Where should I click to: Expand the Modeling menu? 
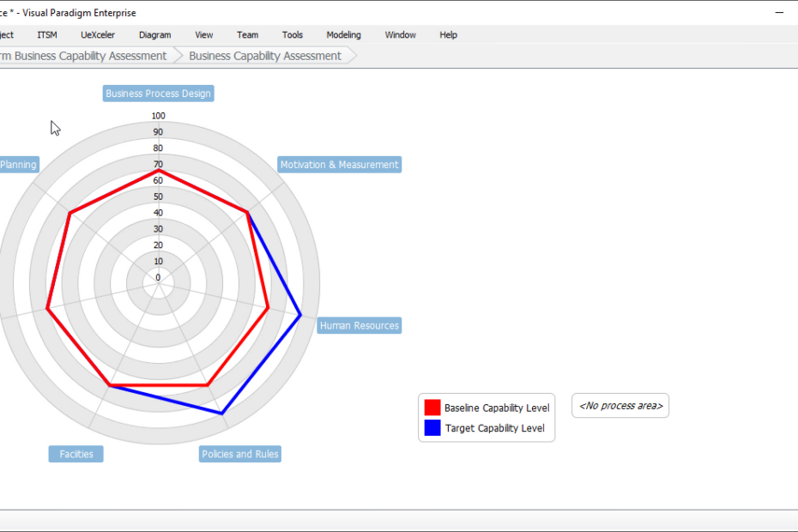point(343,35)
